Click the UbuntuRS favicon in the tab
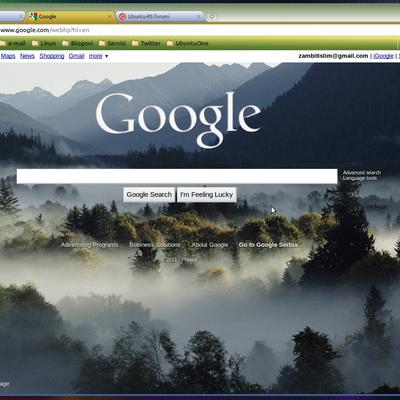This screenshot has width=400, height=400. click(122, 16)
